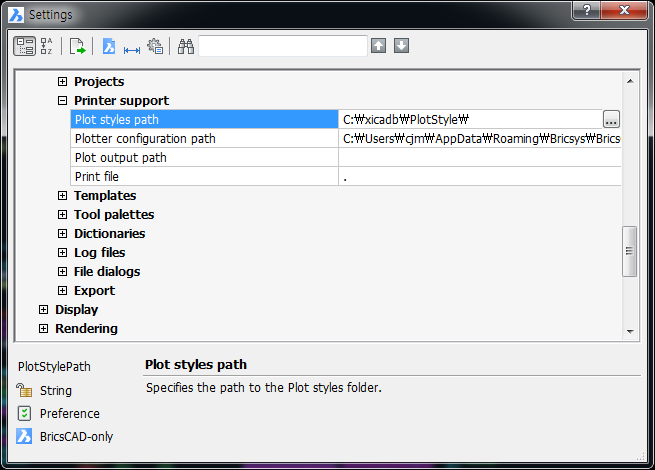This screenshot has height=470, width=655.
Task: Click the browse button for Plot styles path
Action: pyautogui.click(x=611, y=119)
